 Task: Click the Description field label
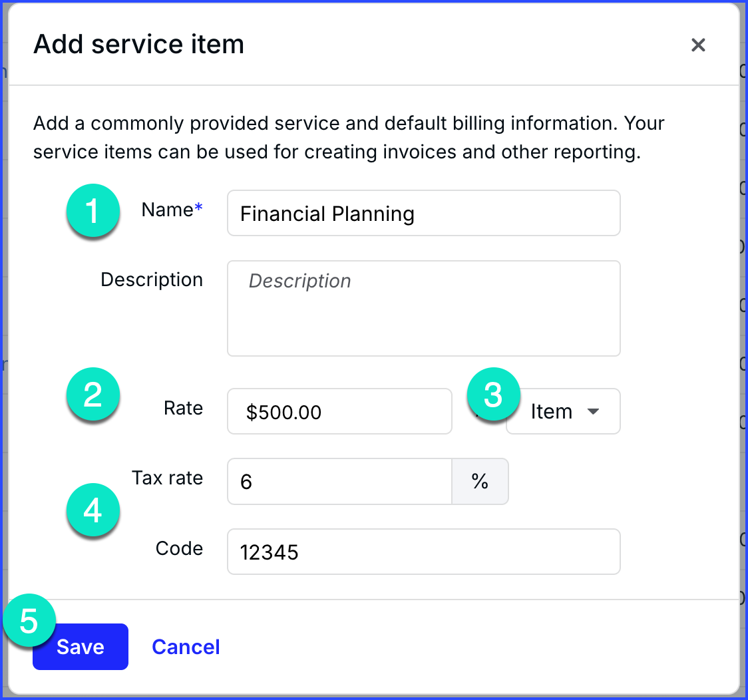click(x=152, y=280)
